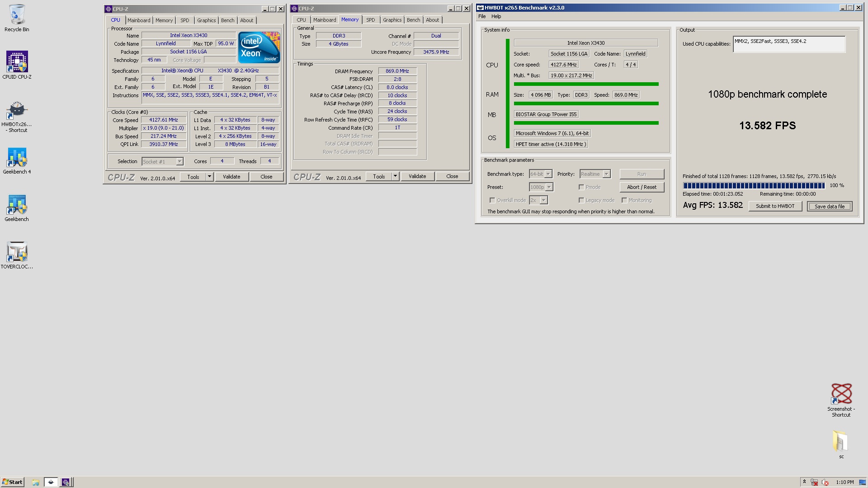Click Abort / Reset button
The image size is (868, 488).
coord(642,187)
